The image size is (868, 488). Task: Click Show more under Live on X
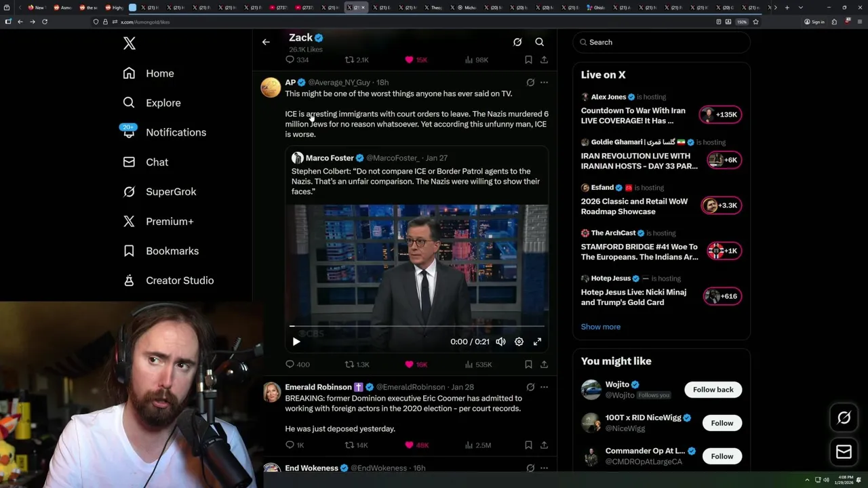[x=600, y=327]
